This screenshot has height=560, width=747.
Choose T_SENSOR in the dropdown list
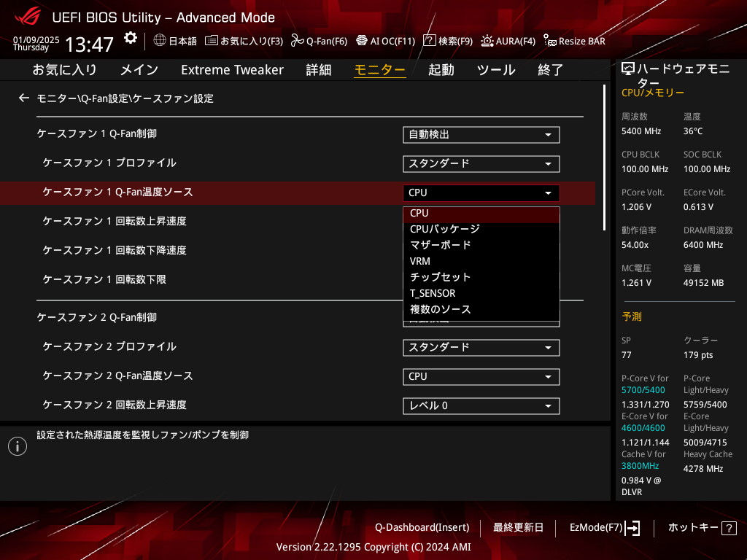(433, 293)
